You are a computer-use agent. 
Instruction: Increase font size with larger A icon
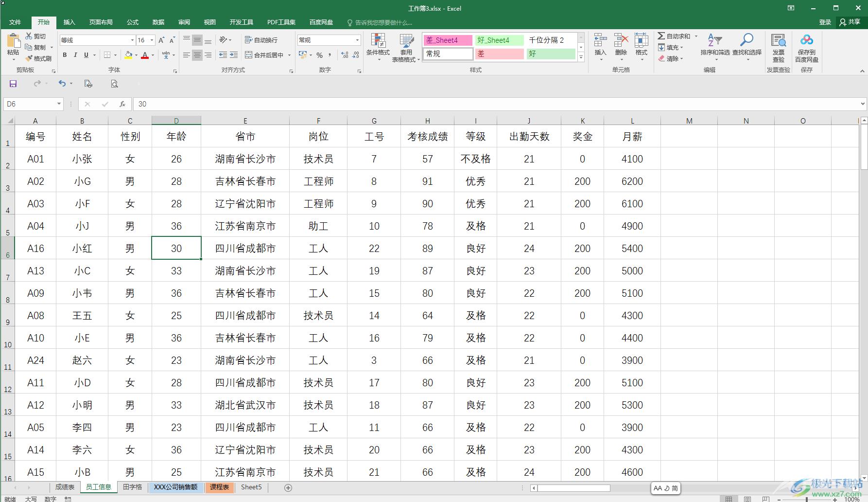click(x=161, y=40)
